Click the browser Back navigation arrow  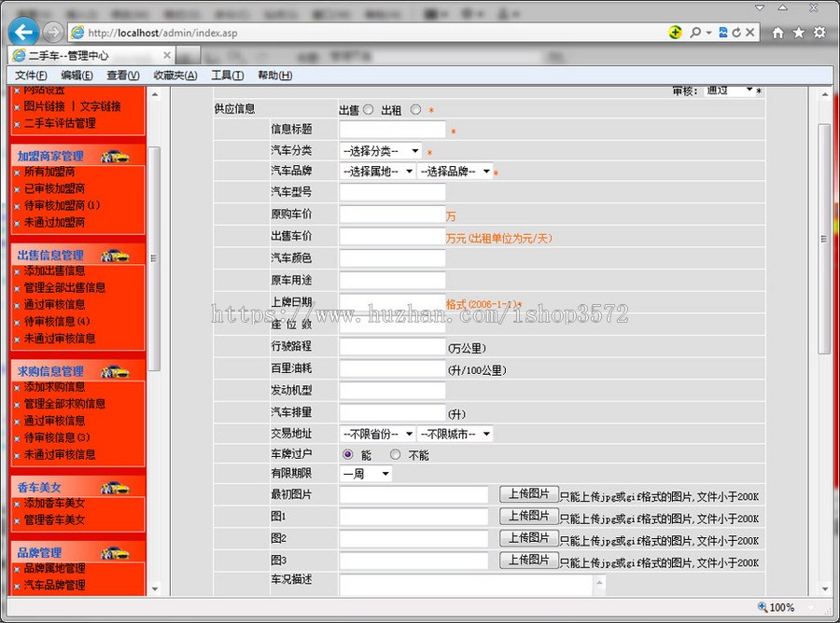coord(22,31)
